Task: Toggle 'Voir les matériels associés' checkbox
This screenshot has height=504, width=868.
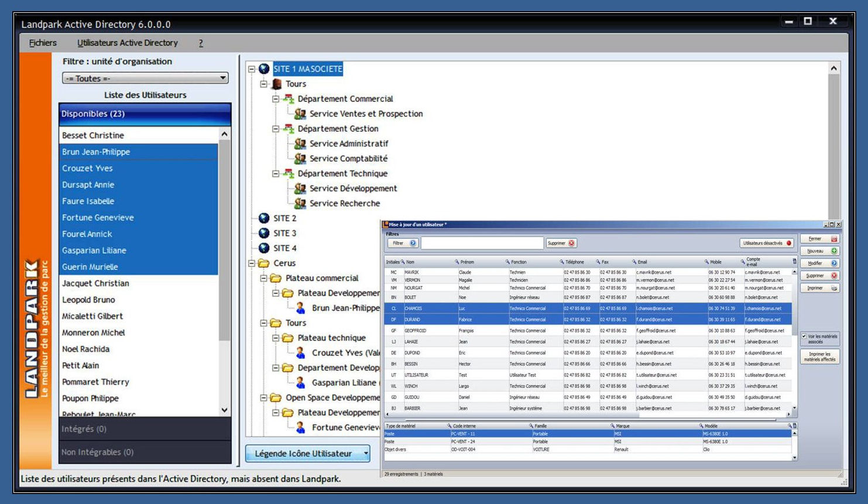Action: click(804, 337)
